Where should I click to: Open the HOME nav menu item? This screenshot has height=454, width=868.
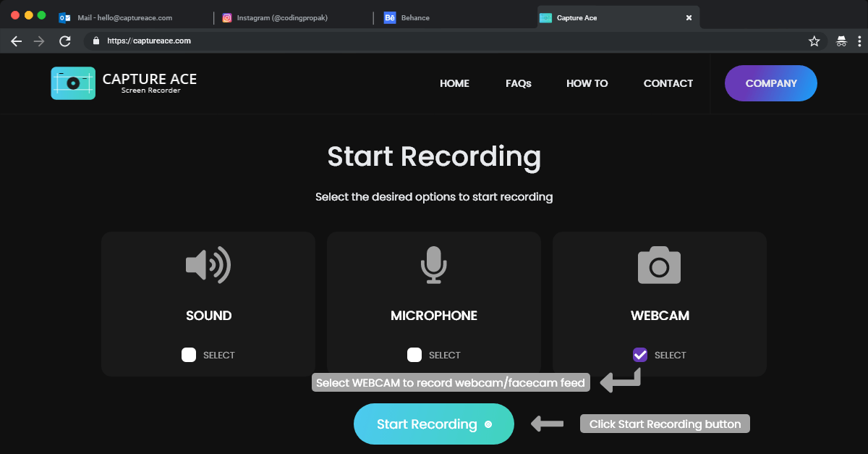pos(454,83)
